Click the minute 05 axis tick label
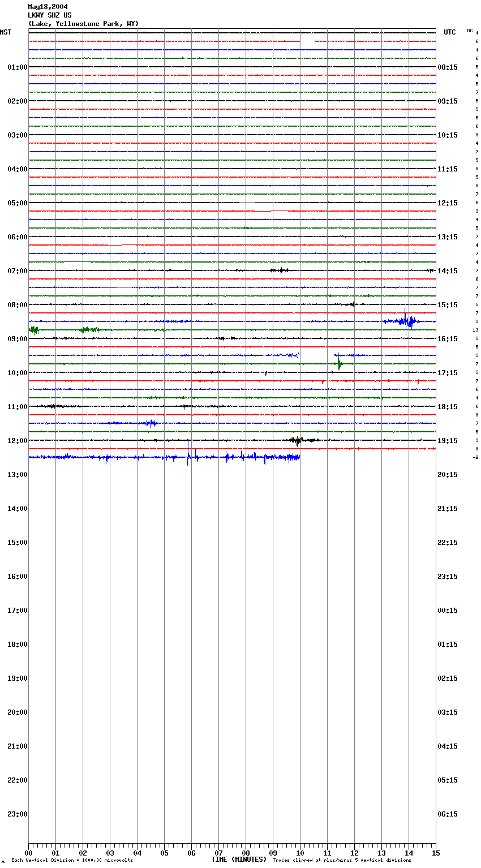The image size is (481, 868). (x=164, y=853)
